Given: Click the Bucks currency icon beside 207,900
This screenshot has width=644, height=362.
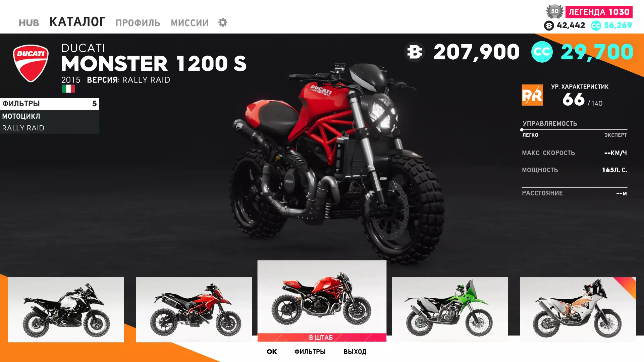Looking at the screenshot, I should [x=415, y=52].
